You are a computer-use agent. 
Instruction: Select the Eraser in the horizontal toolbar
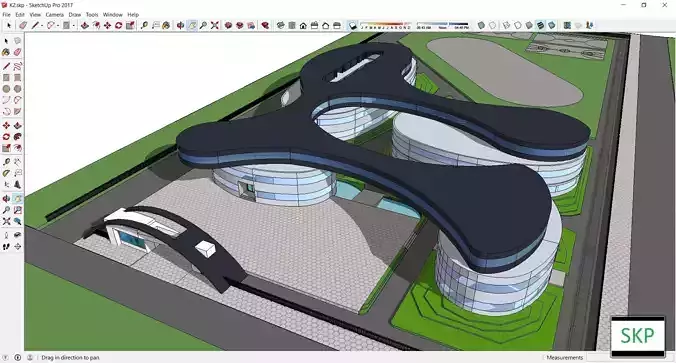(x=23, y=26)
